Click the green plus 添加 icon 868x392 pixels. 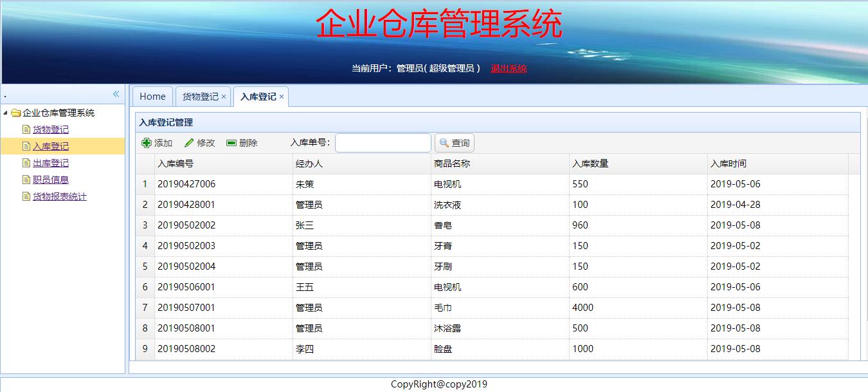click(x=147, y=143)
